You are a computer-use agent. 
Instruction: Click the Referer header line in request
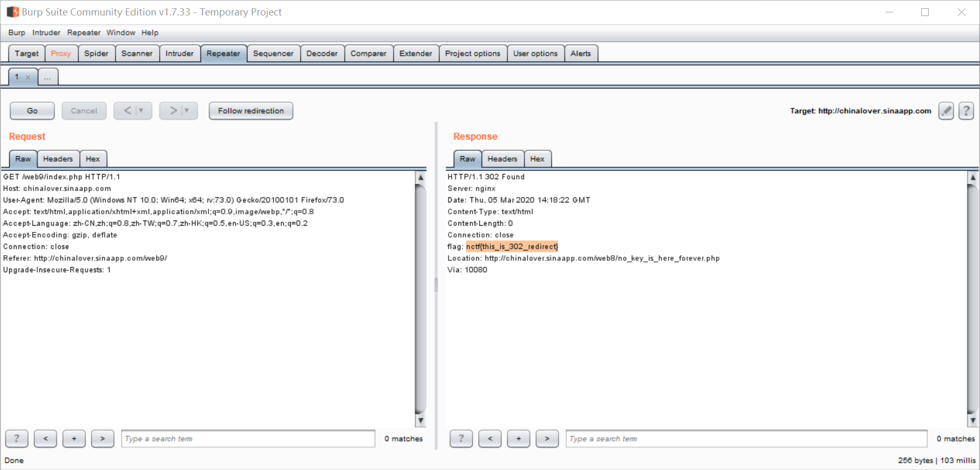(85, 258)
